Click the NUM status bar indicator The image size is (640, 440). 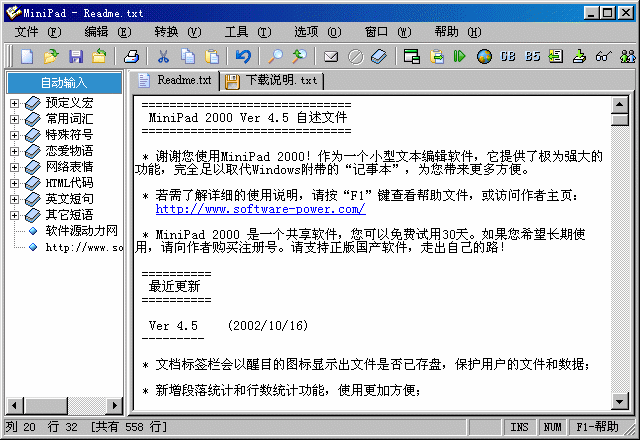pyautogui.click(x=552, y=427)
